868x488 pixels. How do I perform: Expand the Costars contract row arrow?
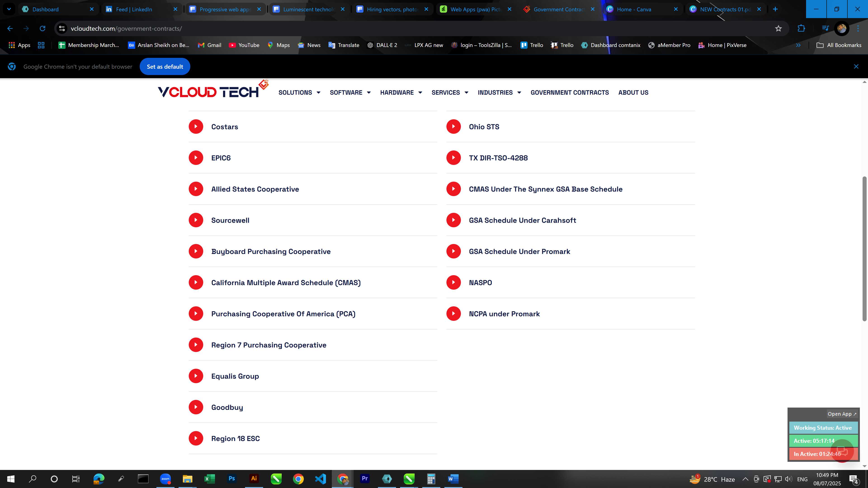[x=196, y=127]
